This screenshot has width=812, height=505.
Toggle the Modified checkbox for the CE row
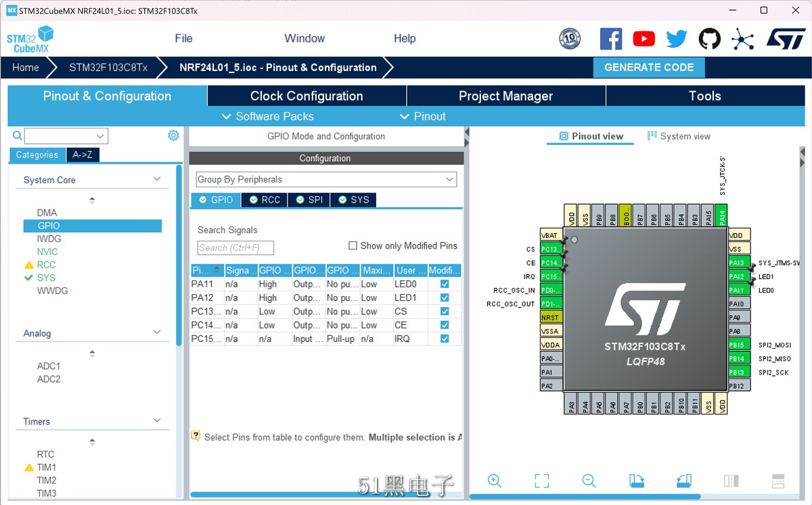pyautogui.click(x=445, y=325)
